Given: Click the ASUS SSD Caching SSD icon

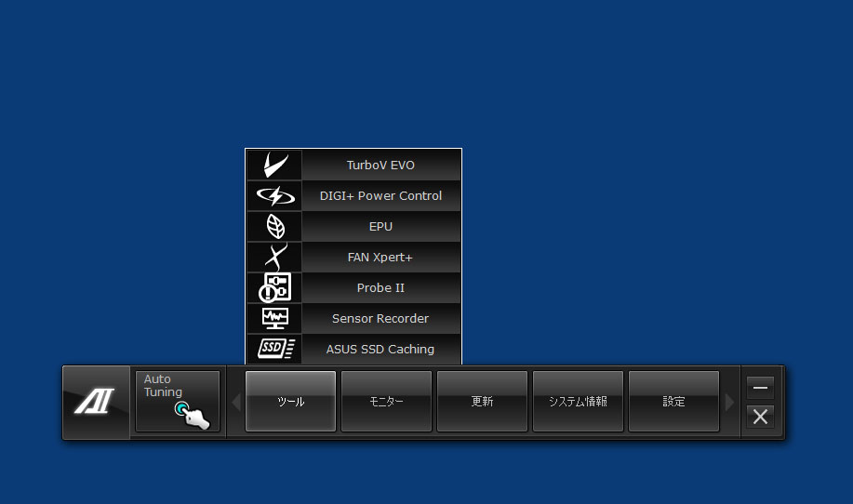Looking at the screenshot, I should click(x=275, y=349).
